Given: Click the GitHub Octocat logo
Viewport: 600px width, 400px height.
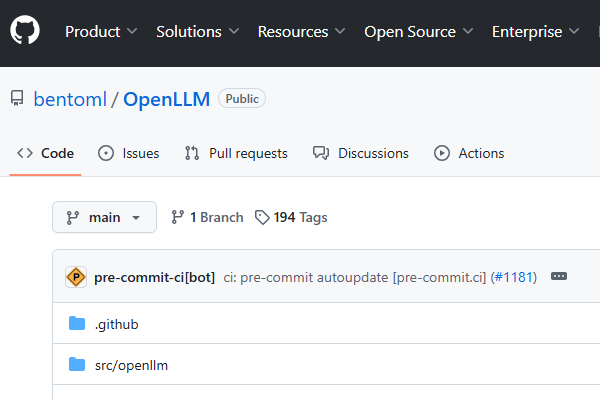Looking at the screenshot, I should [24, 31].
